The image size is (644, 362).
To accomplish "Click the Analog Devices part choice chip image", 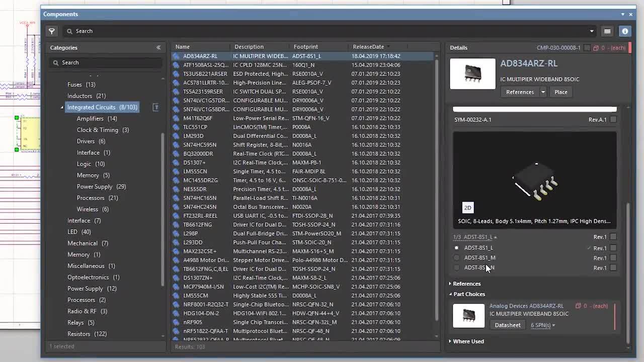I will (x=468, y=316).
